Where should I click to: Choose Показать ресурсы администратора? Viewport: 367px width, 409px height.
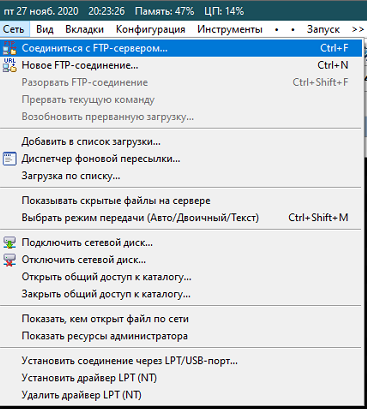[x=181, y=336]
